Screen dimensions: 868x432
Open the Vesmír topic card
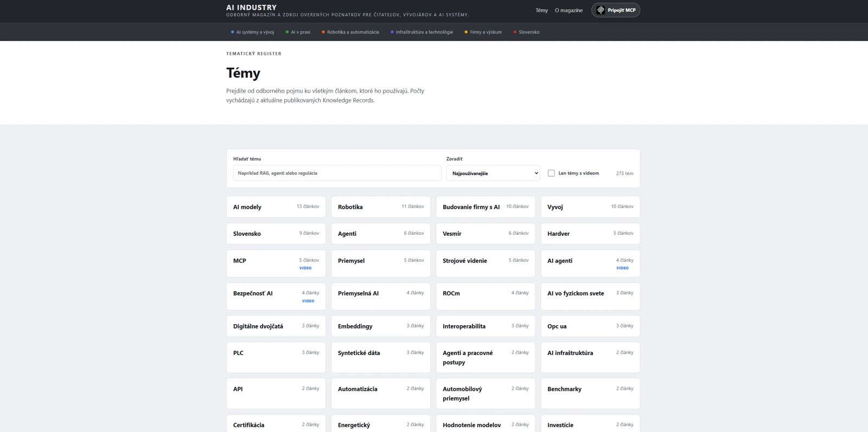click(486, 234)
